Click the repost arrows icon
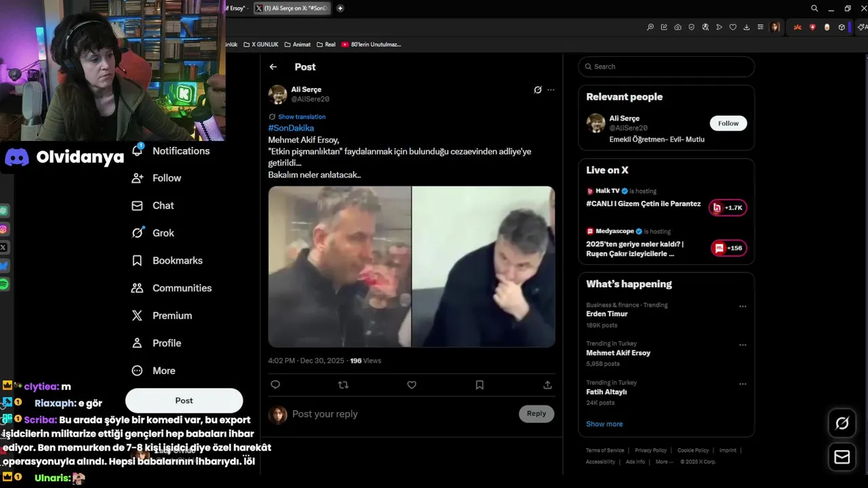868x488 pixels. [x=343, y=385]
